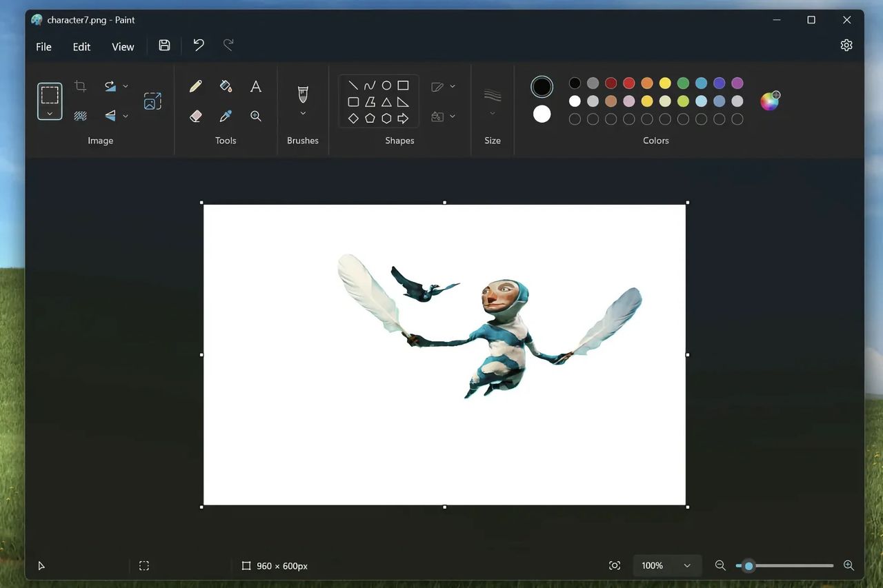Image resolution: width=883 pixels, height=588 pixels.
Task: Select the Color picker tool
Action: [x=226, y=115]
